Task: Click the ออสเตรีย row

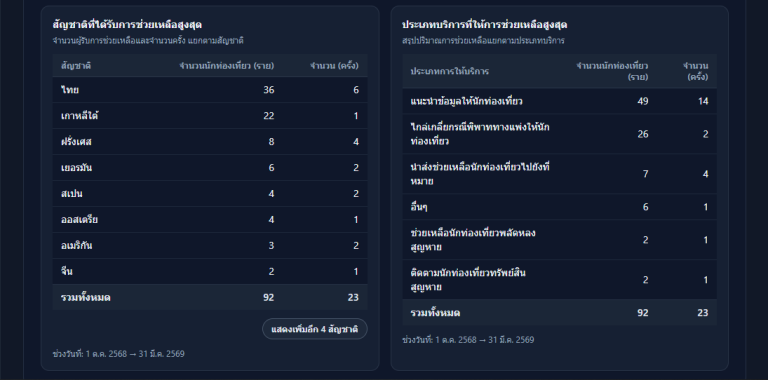Action: point(210,219)
